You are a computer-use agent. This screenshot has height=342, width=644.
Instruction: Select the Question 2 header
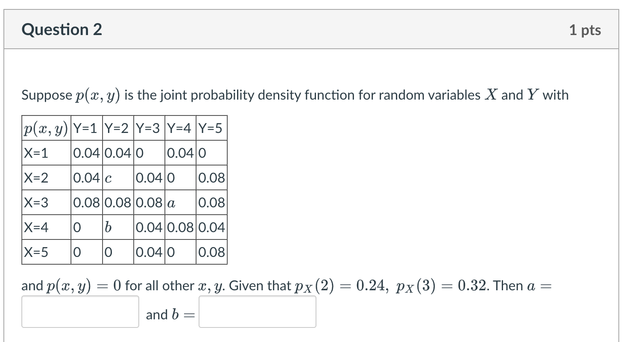tap(62, 29)
